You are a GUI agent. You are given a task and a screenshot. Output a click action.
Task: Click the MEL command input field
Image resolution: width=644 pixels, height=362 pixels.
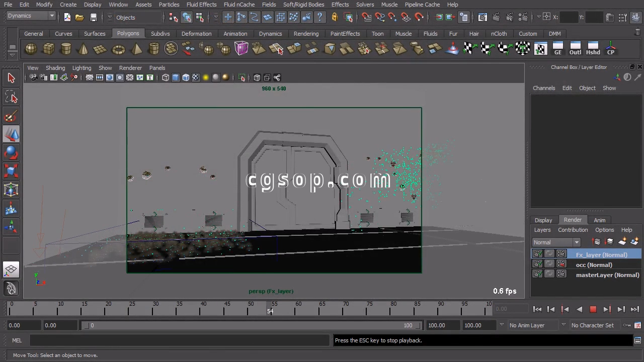tap(179, 340)
